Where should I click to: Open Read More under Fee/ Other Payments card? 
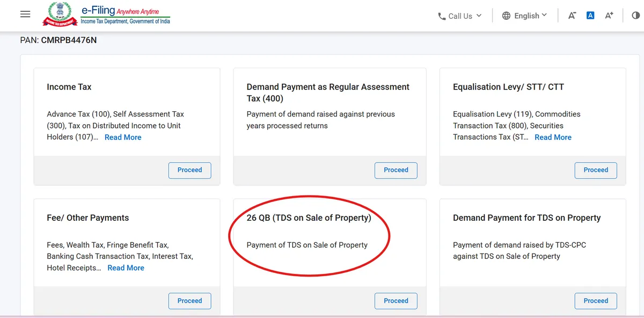pos(126,268)
